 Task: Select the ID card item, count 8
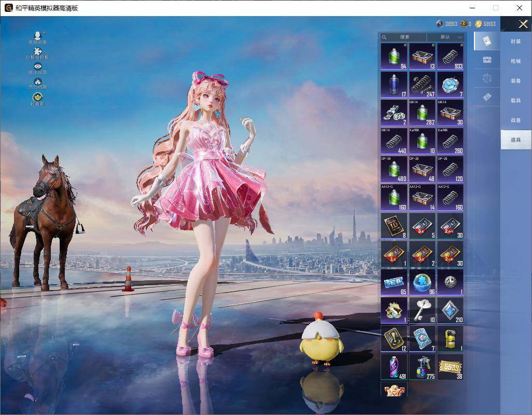(394, 226)
